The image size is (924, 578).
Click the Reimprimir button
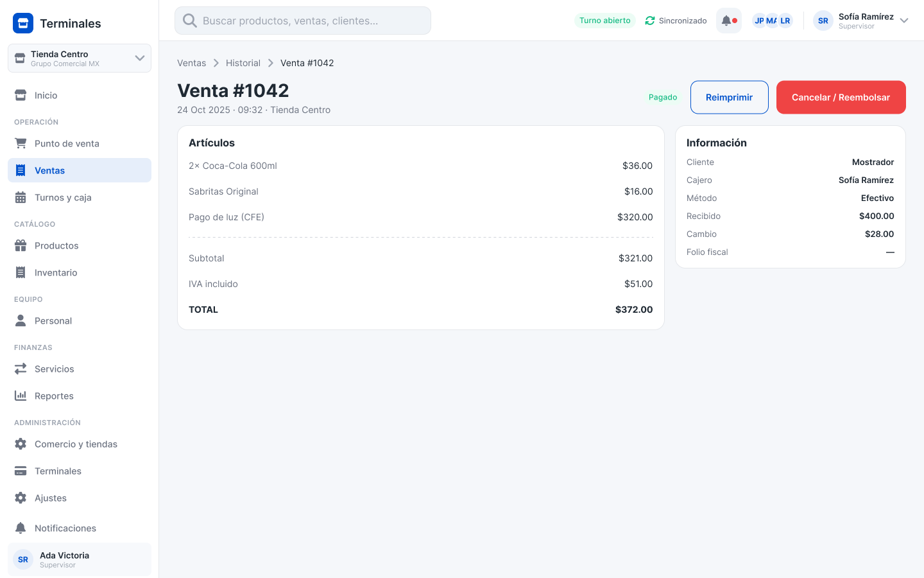[729, 97]
